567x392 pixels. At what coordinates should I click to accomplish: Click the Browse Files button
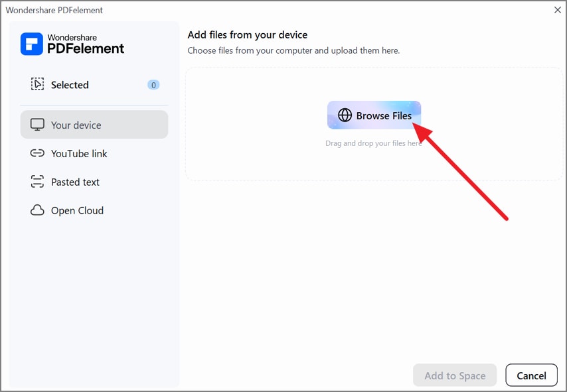pyautogui.click(x=374, y=115)
